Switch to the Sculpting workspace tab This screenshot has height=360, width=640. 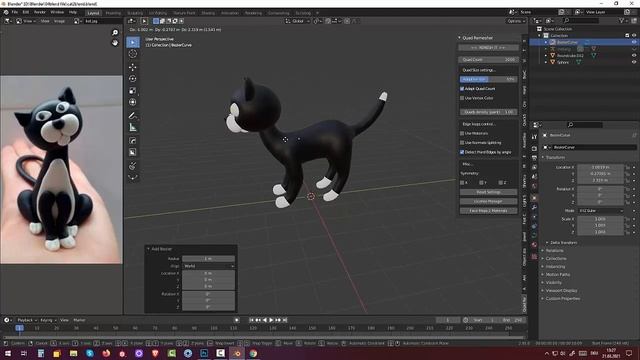(135, 13)
